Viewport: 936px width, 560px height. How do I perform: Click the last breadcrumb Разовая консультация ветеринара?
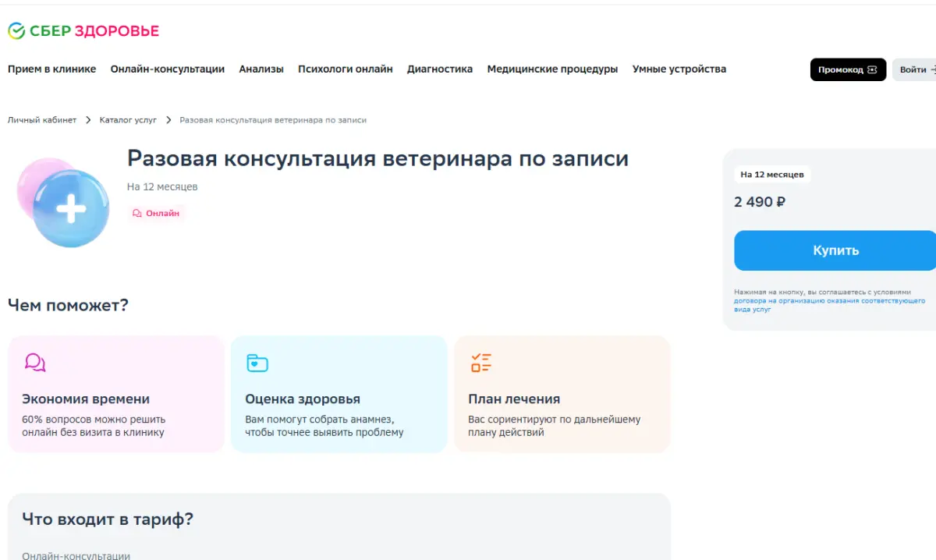tap(273, 120)
